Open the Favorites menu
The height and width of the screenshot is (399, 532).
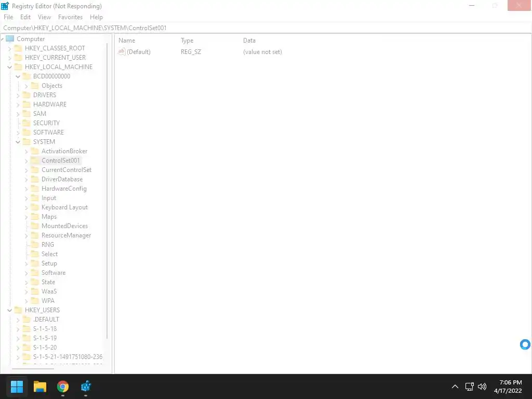pyautogui.click(x=70, y=17)
